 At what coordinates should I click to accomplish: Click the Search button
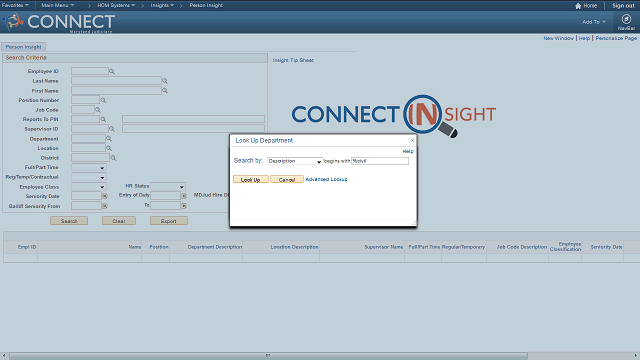69,221
